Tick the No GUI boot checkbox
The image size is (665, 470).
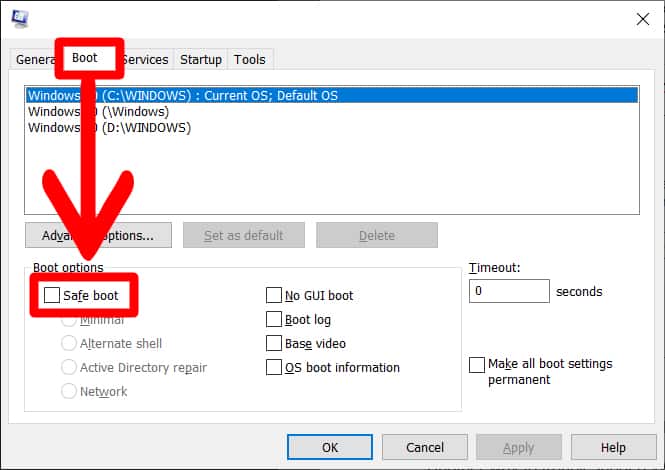tap(274, 295)
